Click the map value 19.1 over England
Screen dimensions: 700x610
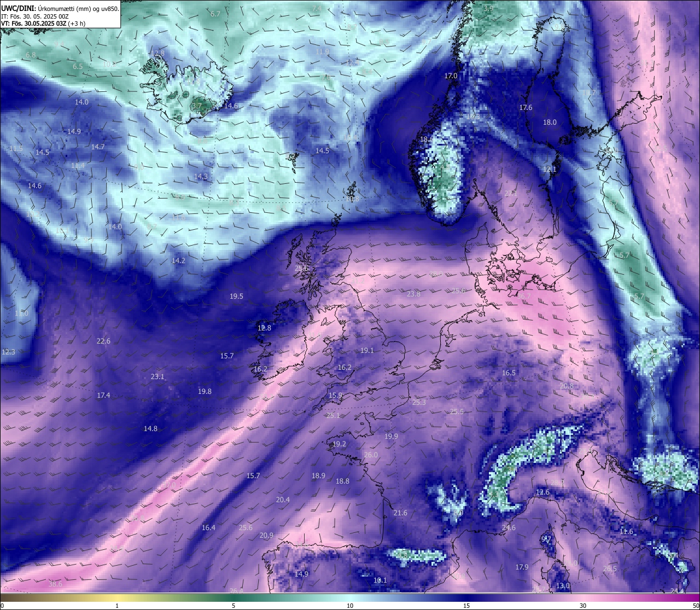click(367, 350)
